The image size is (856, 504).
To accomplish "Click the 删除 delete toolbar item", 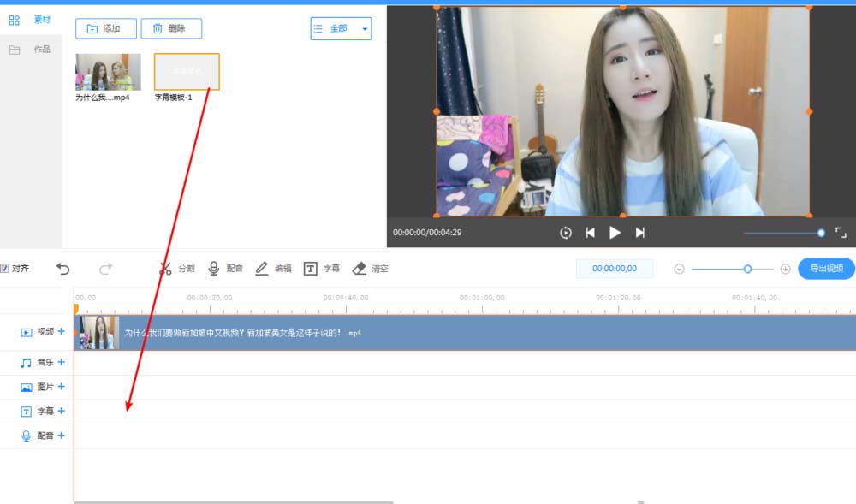I will [x=171, y=28].
